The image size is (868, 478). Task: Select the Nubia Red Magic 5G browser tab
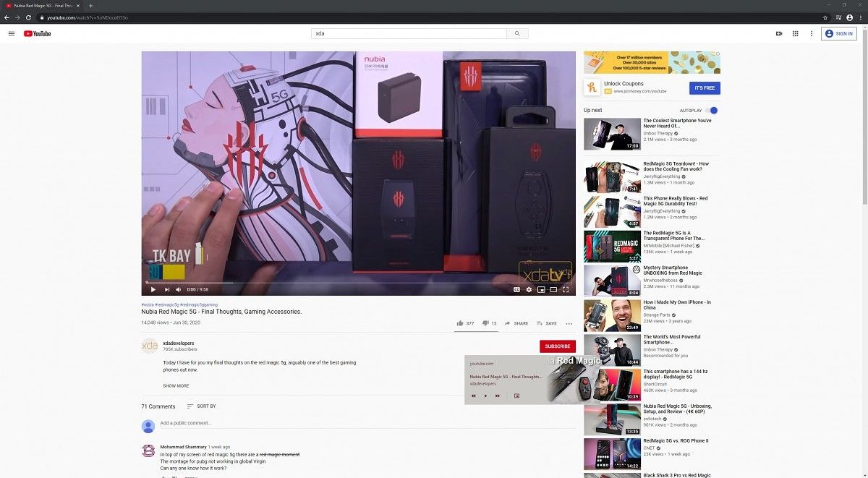pyautogui.click(x=40, y=5)
